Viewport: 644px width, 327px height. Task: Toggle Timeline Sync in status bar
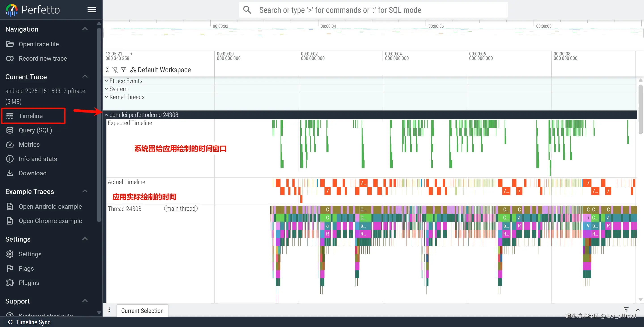click(x=30, y=322)
